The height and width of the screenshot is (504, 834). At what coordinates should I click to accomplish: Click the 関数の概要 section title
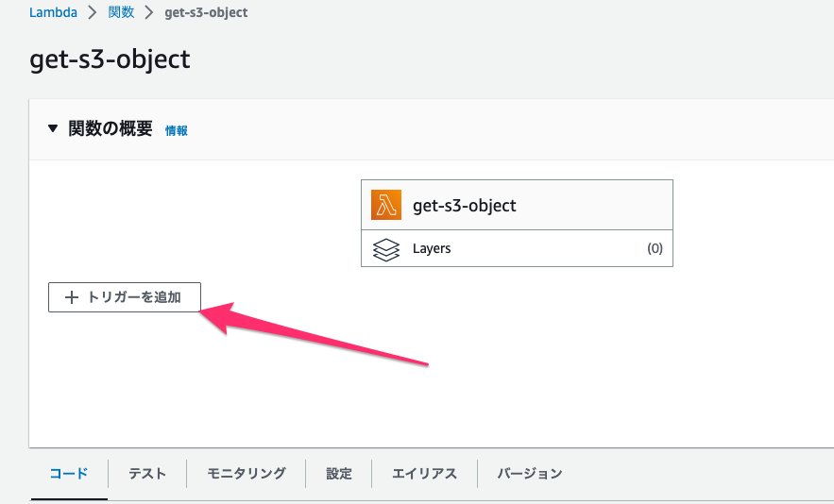pos(111,128)
